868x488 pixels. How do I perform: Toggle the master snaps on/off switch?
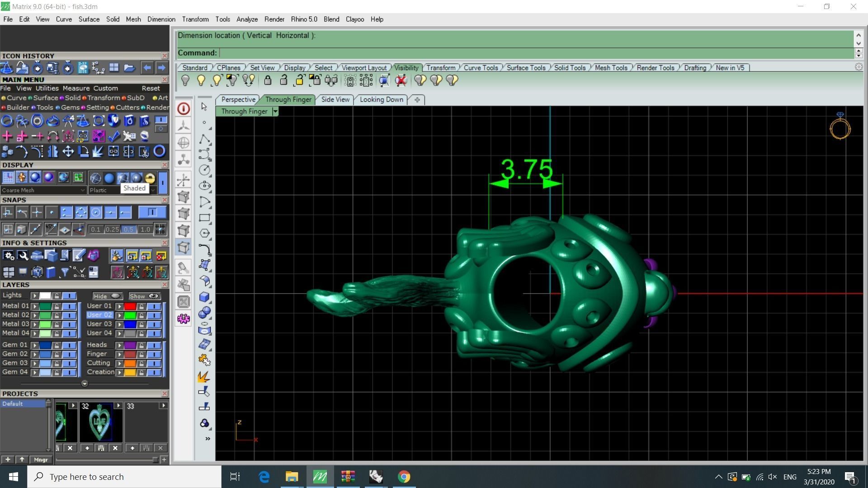click(152, 212)
